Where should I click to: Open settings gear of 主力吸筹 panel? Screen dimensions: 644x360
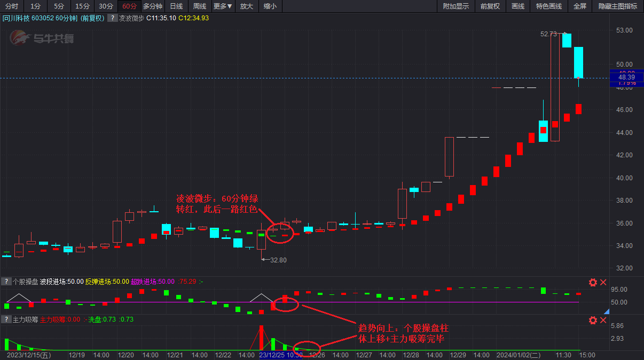point(593,320)
